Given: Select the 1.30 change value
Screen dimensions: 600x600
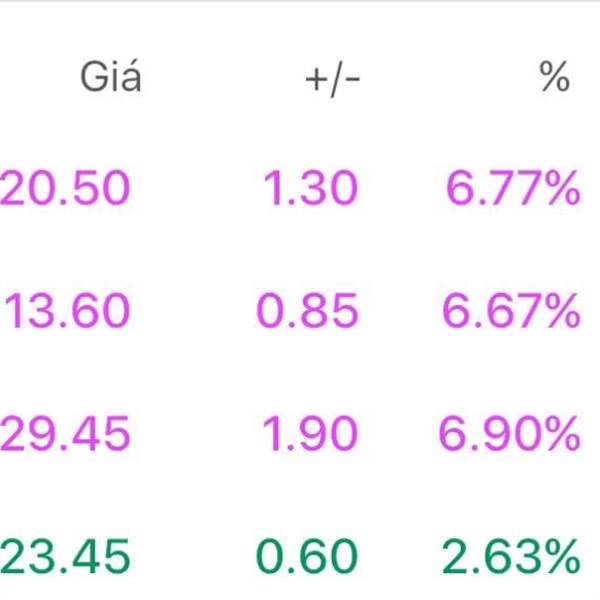Looking at the screenshot, I should (x=311, y=188).
